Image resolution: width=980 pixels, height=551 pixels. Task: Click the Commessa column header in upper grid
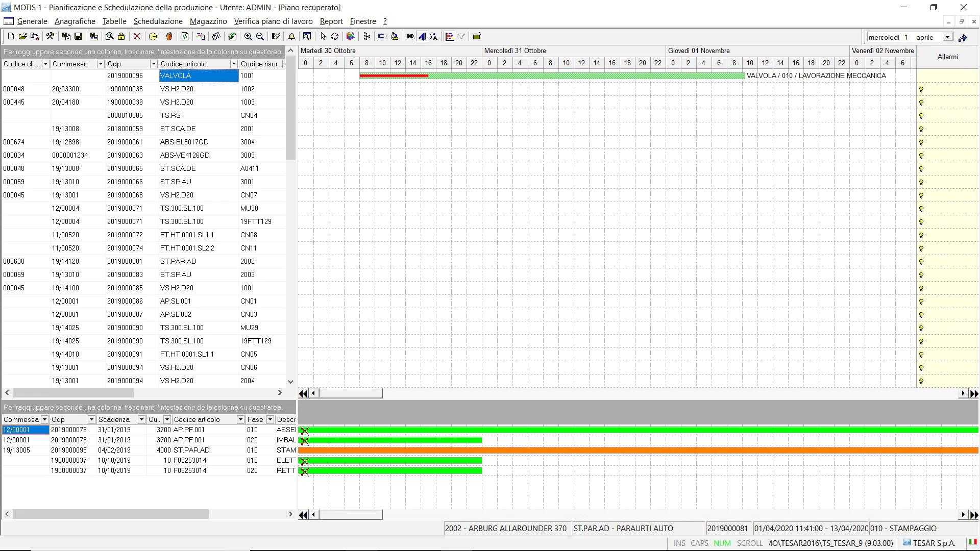pos(70,64)
